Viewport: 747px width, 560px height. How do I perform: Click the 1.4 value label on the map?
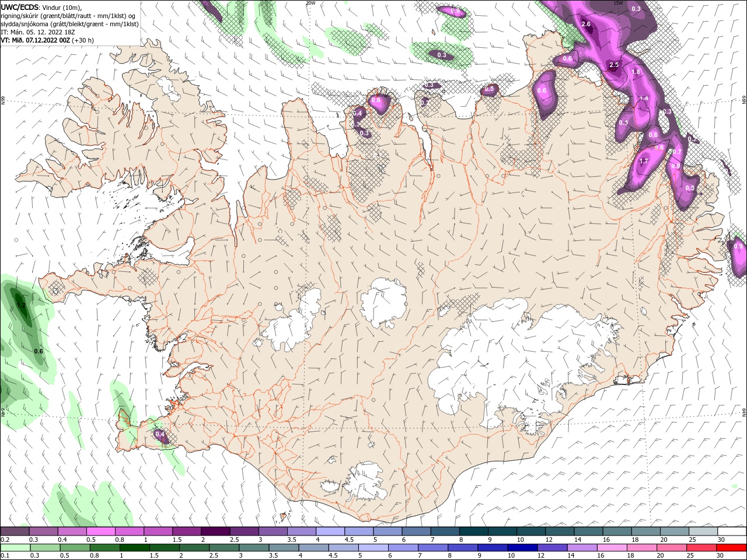click(x=644, y=99)
